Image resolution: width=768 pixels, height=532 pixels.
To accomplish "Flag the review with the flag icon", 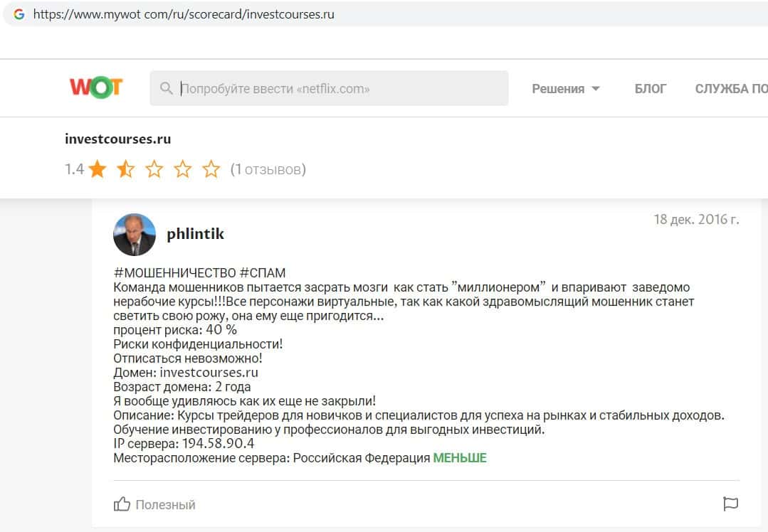I will 730,504.
